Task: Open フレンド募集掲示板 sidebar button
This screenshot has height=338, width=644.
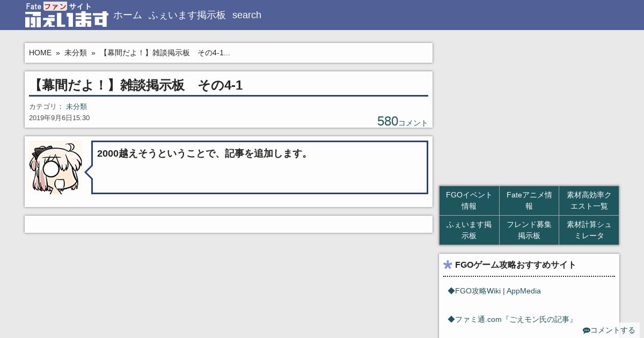Action: [529, 230]
